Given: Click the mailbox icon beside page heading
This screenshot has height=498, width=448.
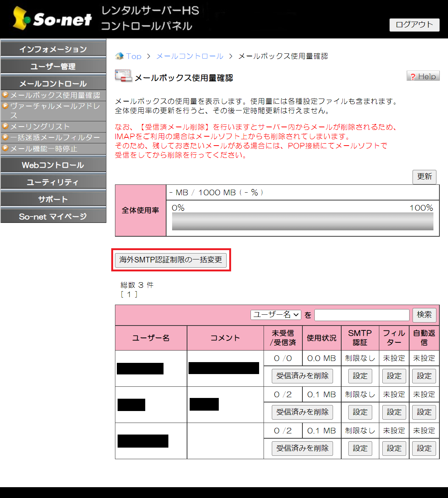Looking at the screenshot, I should pos(123,76).
